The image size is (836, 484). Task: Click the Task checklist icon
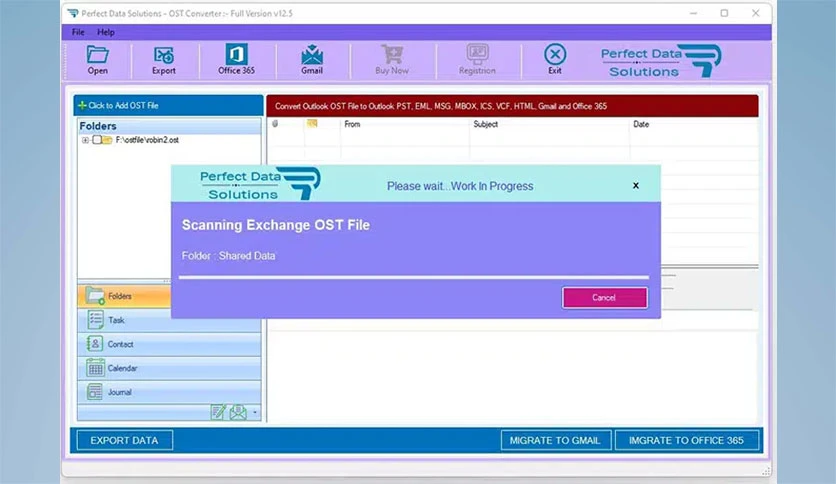pos(95,320)
